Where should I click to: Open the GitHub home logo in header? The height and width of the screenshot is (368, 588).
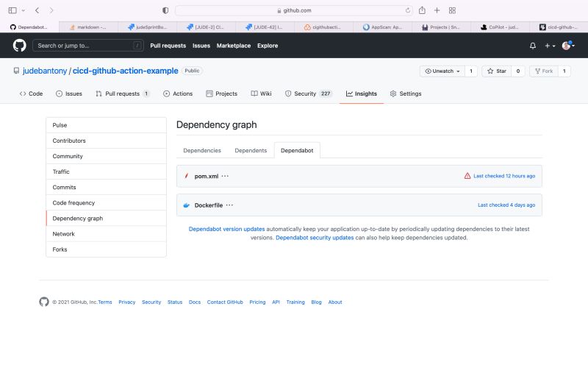click(x=20, y=46)
